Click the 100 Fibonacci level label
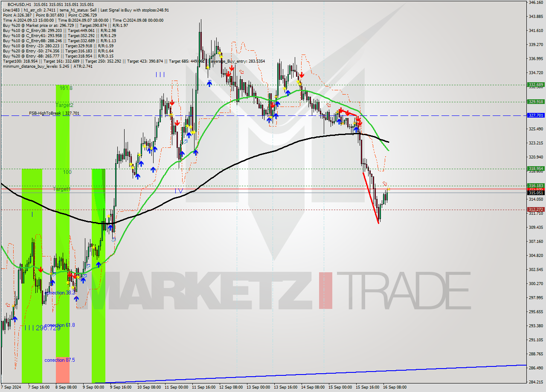 pos(67,172)
